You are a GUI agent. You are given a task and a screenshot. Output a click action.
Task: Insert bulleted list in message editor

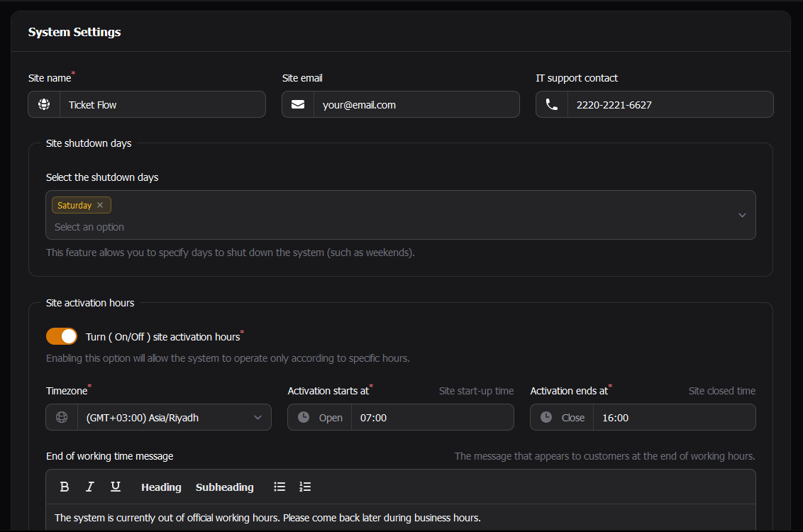pos(279,487)
